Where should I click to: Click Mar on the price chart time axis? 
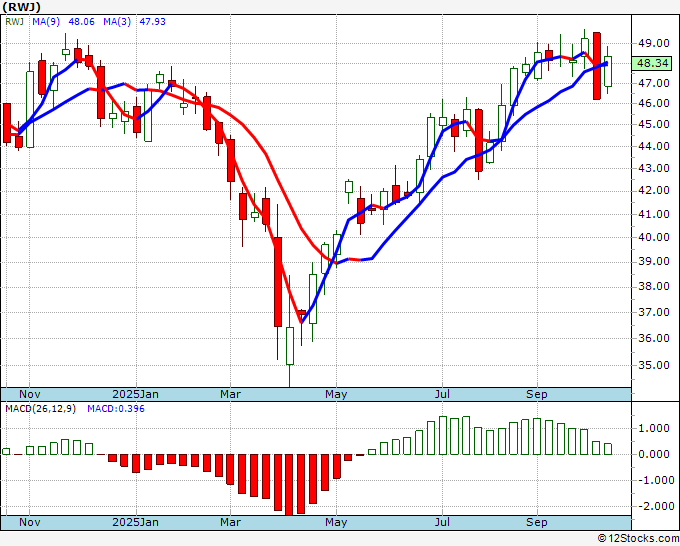tap(230, 394)
